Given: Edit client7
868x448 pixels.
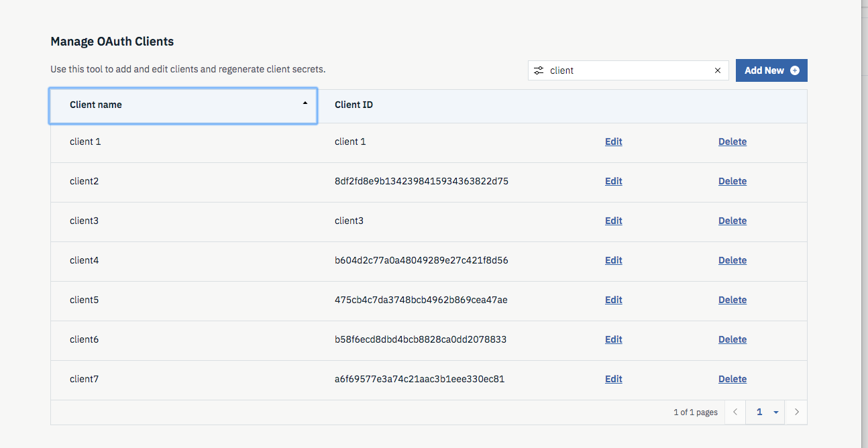Looking at the screenshot, I should pyautogui.click(x=612, y=379).
